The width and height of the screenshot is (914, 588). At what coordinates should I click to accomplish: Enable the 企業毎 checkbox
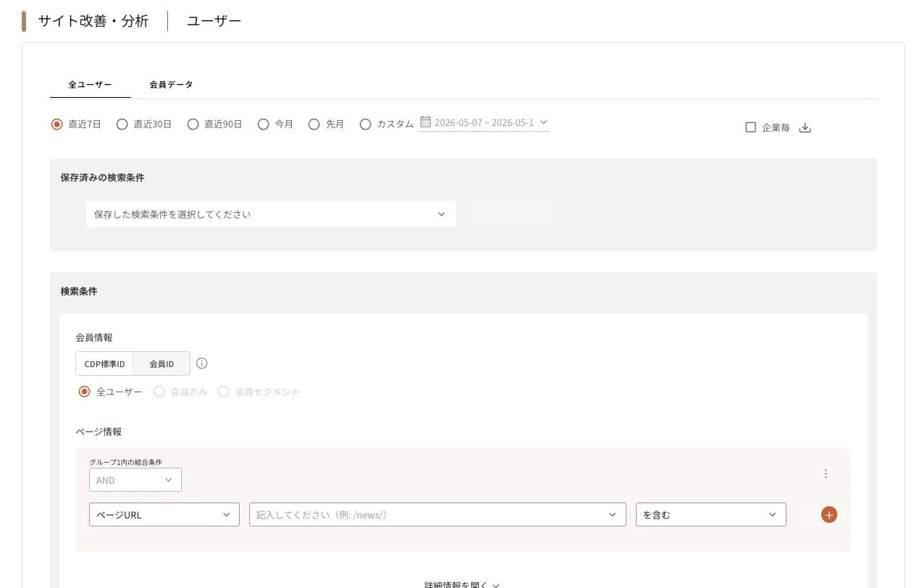pyautogui.click(x=751, y=127)
